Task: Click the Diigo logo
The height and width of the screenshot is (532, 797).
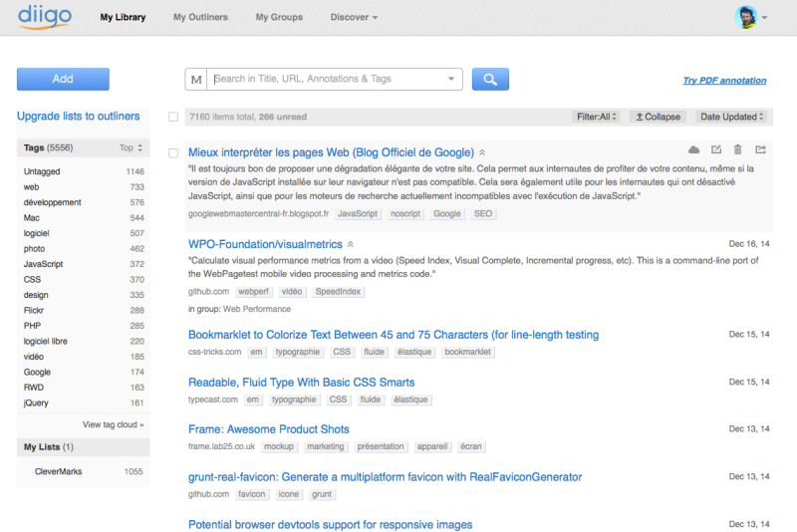Action: tap(44, 17)
